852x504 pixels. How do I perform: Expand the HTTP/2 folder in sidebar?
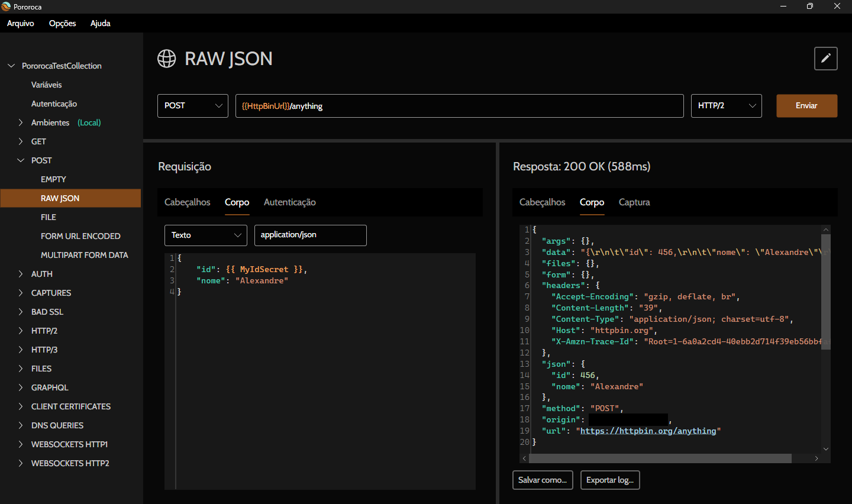click(21, 331)
